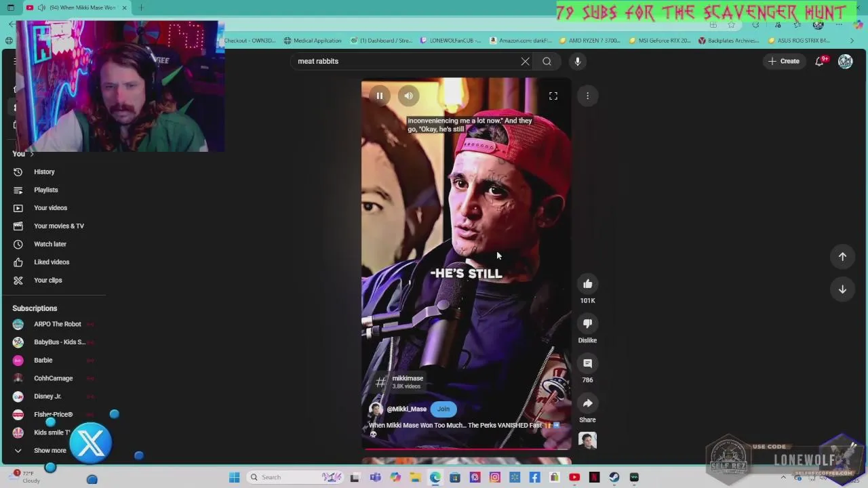Open Disney Jr. subscription
868x488 pixels.
(47, 396)
